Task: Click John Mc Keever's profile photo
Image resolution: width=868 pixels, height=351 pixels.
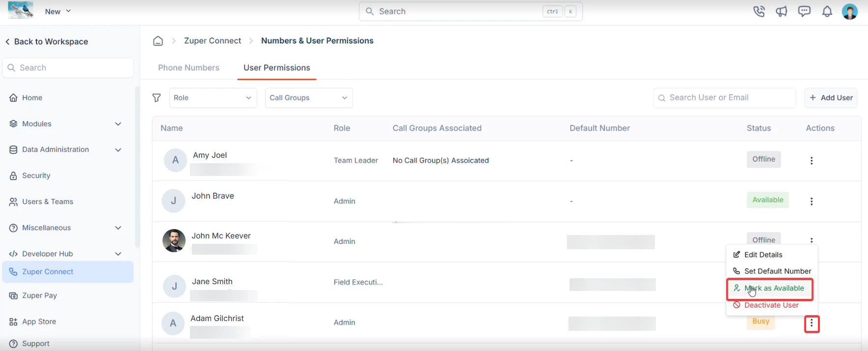Action: click(x=174, y=241)
